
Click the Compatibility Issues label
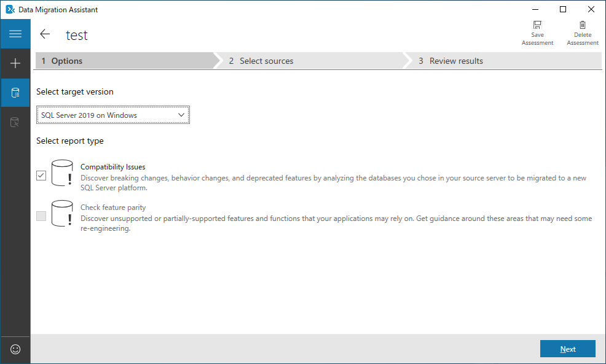pos(113,167)
